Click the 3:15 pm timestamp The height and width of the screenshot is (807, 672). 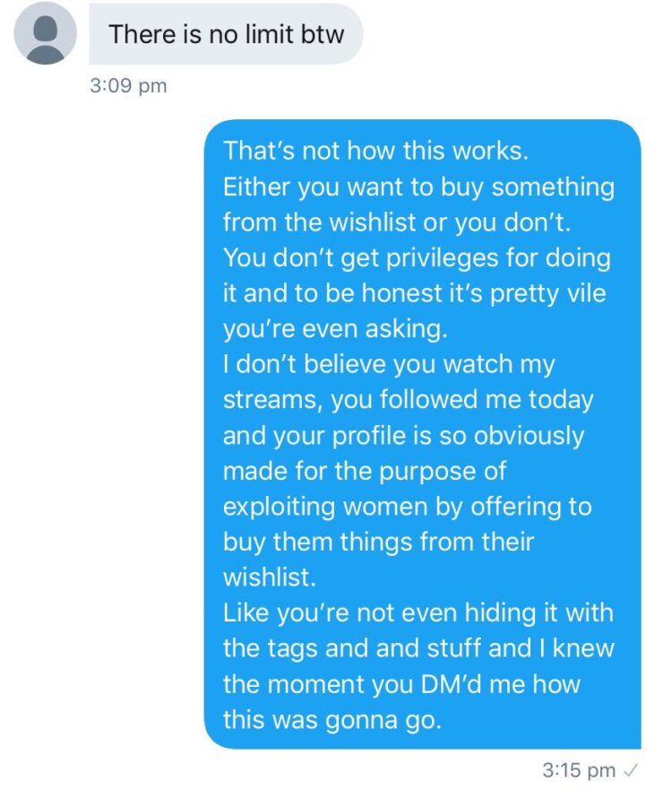point(579,771)
